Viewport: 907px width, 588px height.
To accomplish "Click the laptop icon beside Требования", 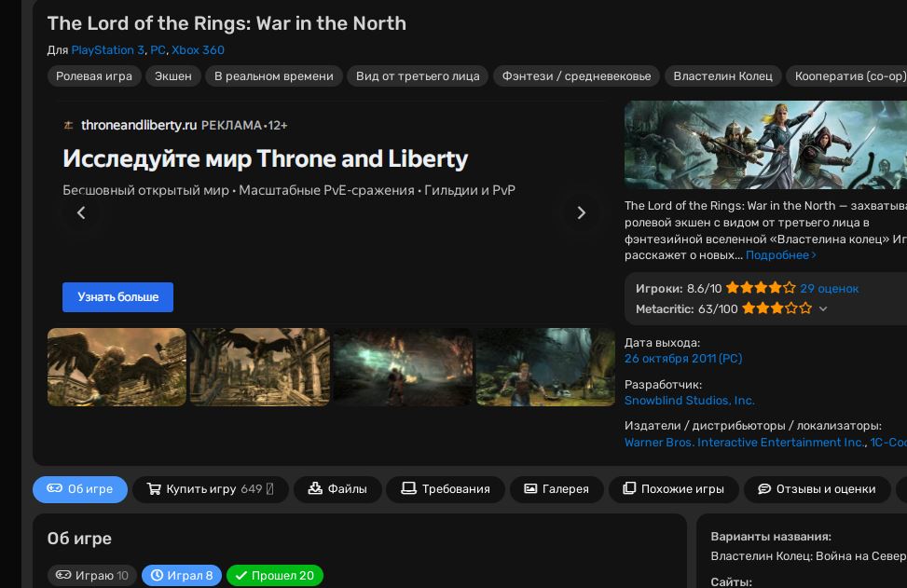I will click(x=408, y=488).
